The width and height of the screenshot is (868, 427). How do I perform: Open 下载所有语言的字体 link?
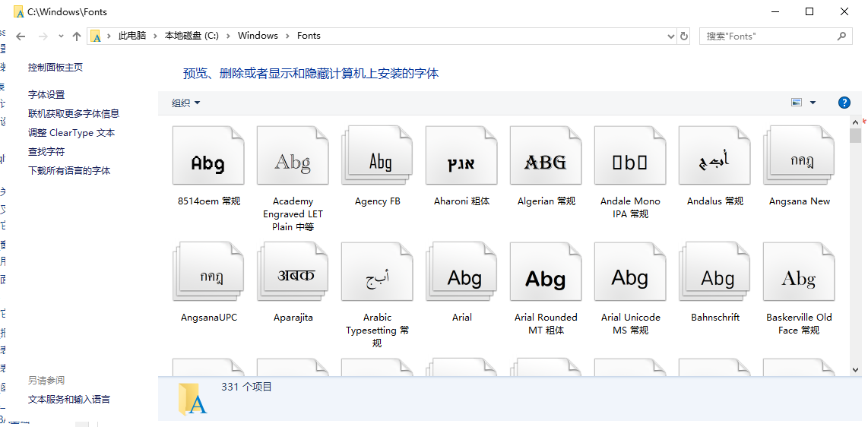[69, 171]
